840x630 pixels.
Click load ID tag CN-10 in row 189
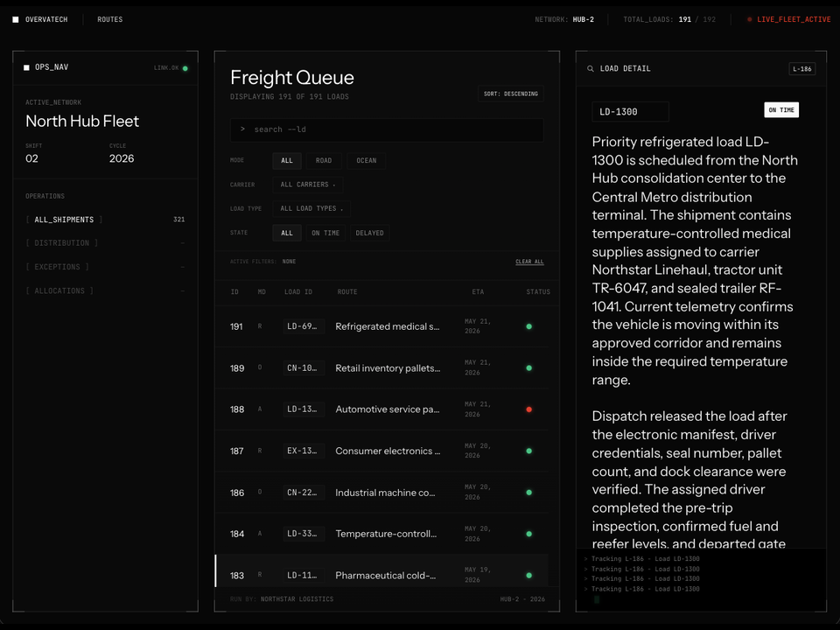(x=304, y=368)
